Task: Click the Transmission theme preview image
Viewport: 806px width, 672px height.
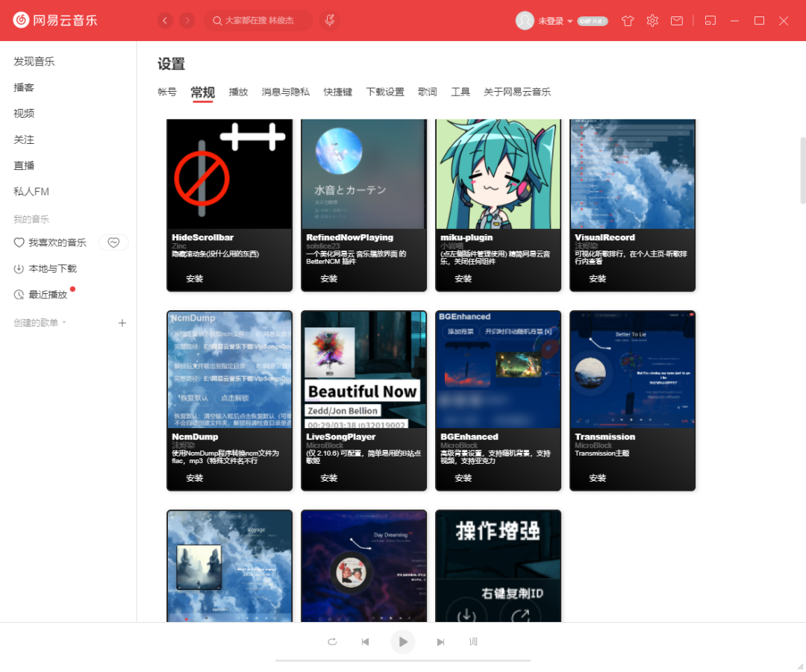Action: tap(632, 369)
